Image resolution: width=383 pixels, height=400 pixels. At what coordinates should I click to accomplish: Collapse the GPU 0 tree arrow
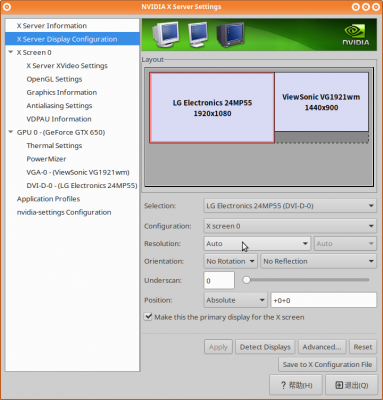click(11, 132)
